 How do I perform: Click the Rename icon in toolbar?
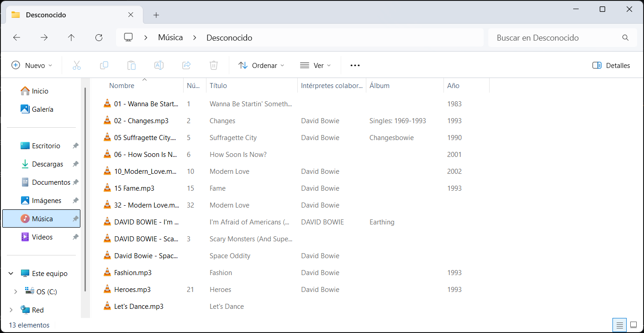[159, 65]
